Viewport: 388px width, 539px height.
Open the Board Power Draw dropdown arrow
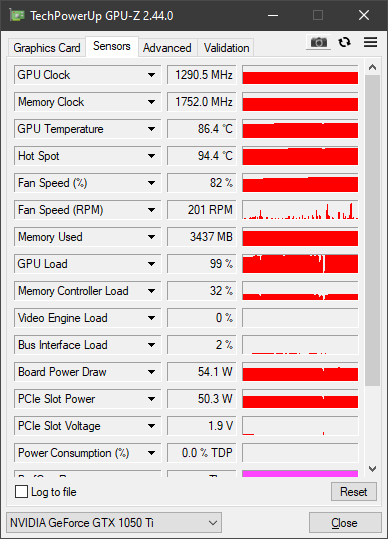151,372
